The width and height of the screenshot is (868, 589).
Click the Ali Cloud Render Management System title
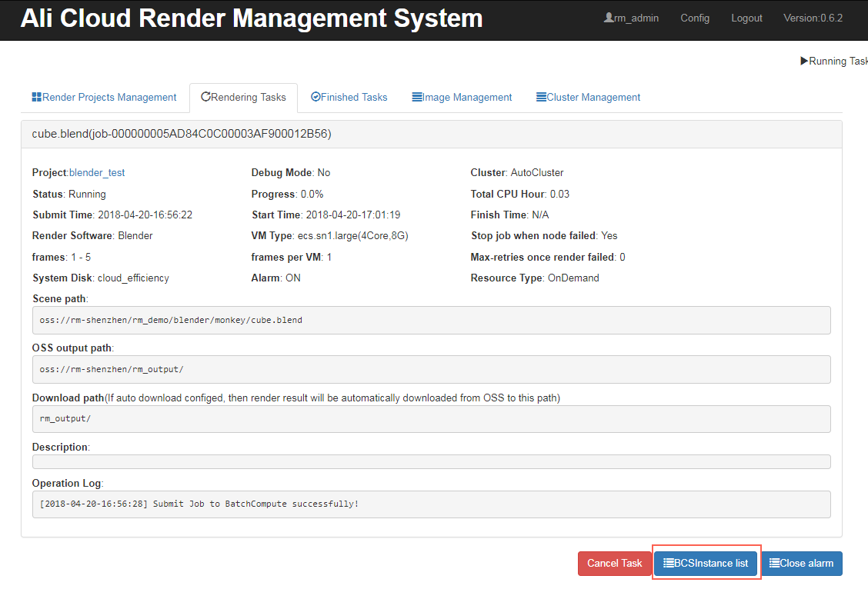coord(252,18)
